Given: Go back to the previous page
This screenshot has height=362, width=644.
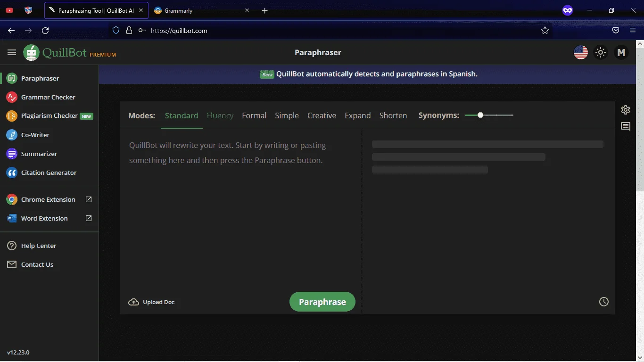Looking at the screenshot, I should tap(12, 31).
